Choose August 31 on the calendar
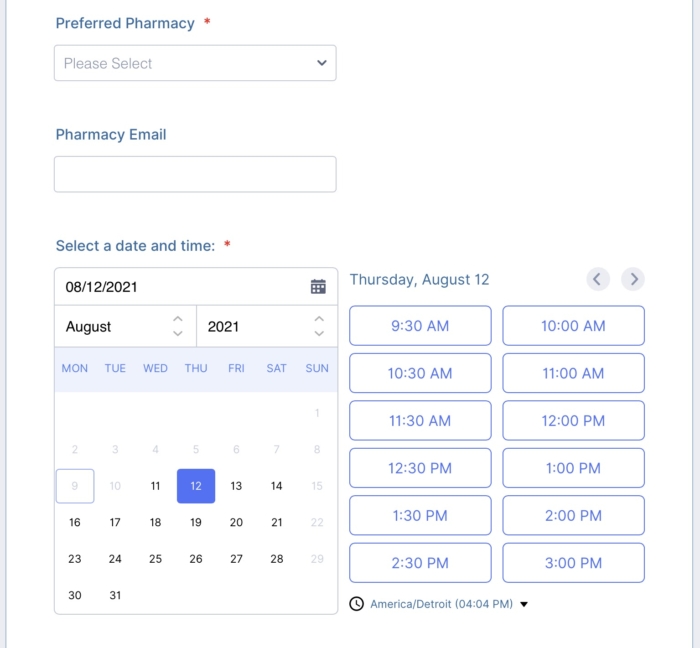This screenshot has height=648, width=700. coord(115,595)
